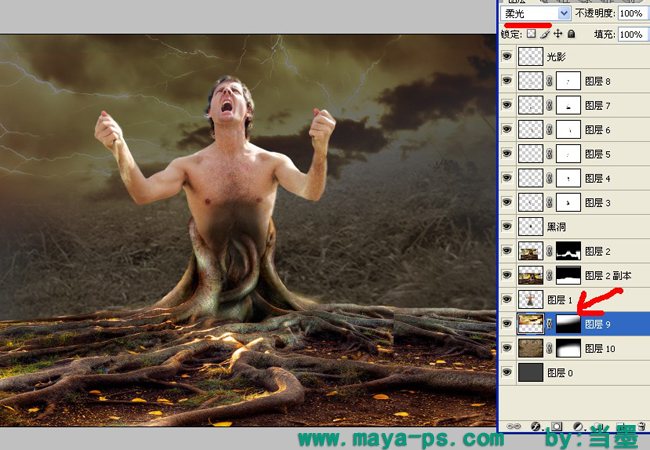Image resolution: width=650 pixels, height=450 pixels.
Task: Hide base layer 图层 0
Action: coord(507,372)
